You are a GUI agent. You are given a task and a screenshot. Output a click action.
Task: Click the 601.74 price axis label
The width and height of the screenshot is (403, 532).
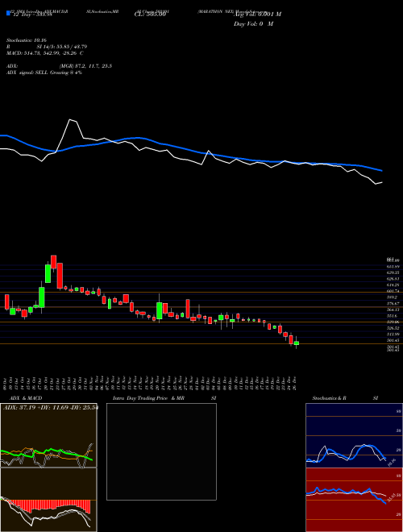pos(394,291)
